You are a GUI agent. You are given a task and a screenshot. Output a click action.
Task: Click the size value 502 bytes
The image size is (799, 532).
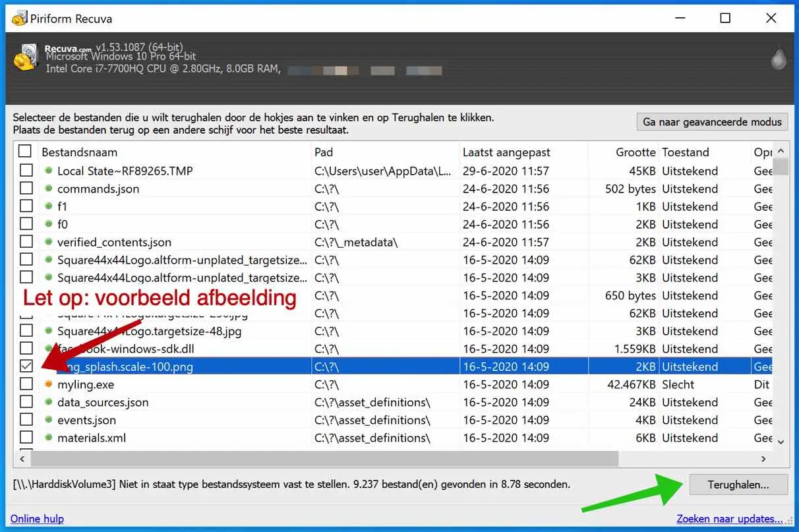point(631,189)
